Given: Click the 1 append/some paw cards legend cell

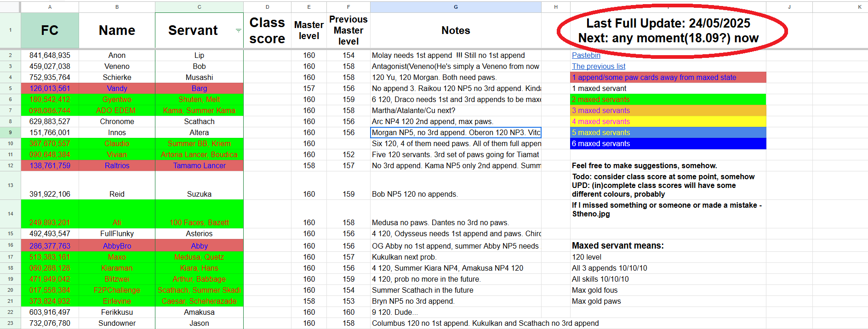Looking at the screenshot, I should tap(668, 77).
